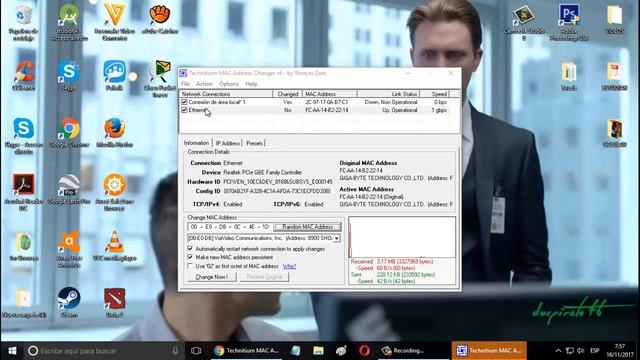Launch Google Chrome from the desktop
Screen dimensions: 640x360
click(x=69, y=133)
